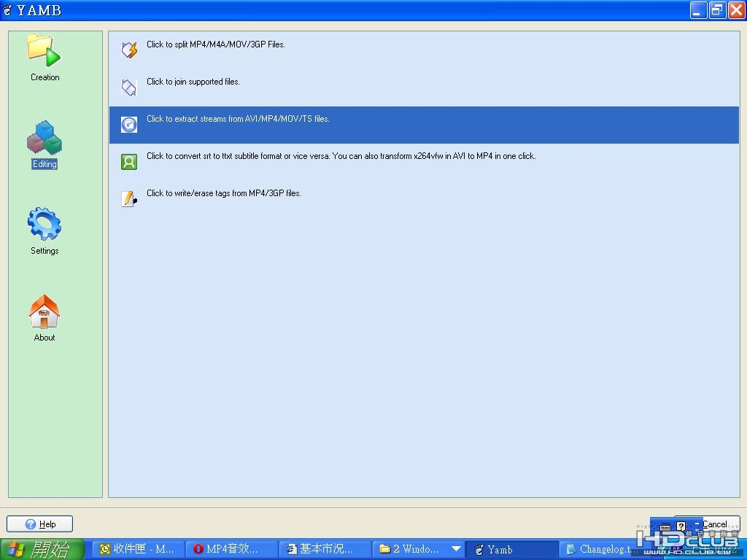Screen dimensions: 747x560
Task: Click the green convert subtitle icon
Action: (129, 161)
